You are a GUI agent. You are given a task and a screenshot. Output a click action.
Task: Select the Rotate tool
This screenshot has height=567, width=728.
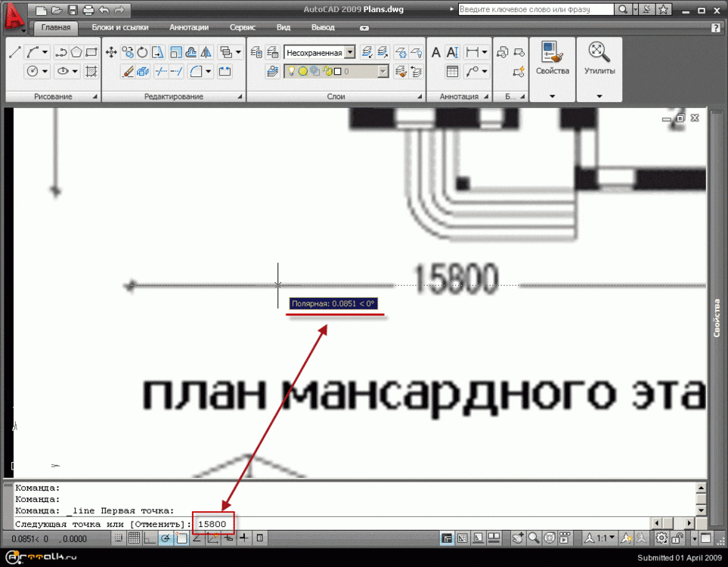click(x=141, y=51)
